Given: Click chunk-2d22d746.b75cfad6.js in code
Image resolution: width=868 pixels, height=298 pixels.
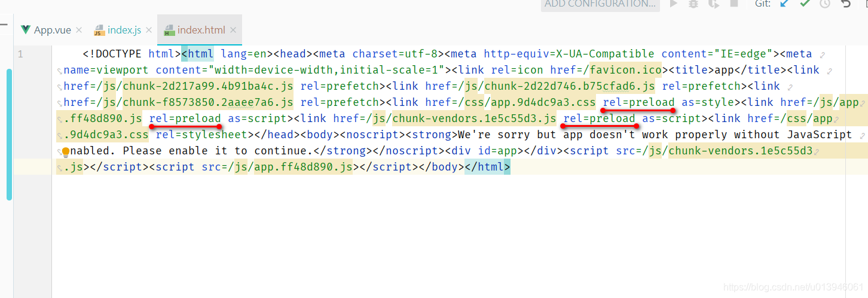Looking at the screenshot, I should point(570,86).
